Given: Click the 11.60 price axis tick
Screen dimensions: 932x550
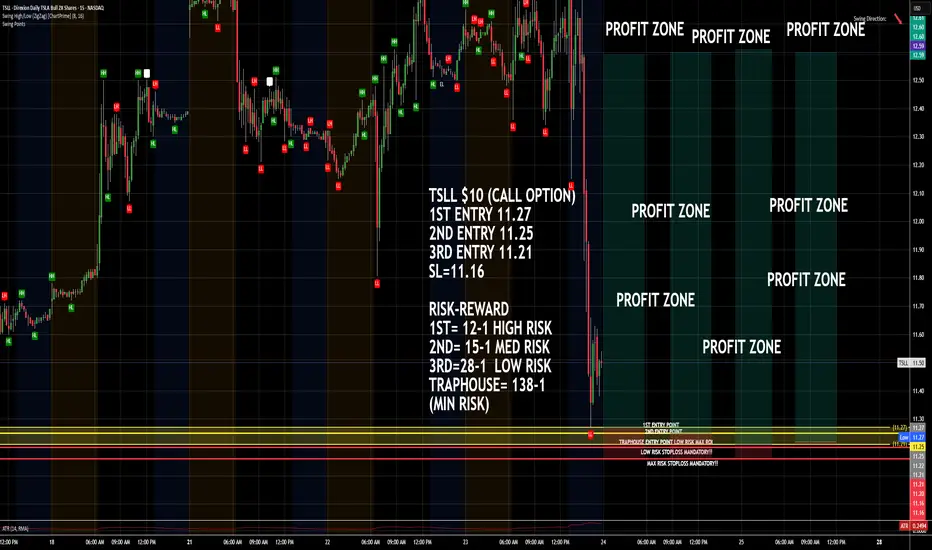Looking at the screenshot, I should coord(918,335).
